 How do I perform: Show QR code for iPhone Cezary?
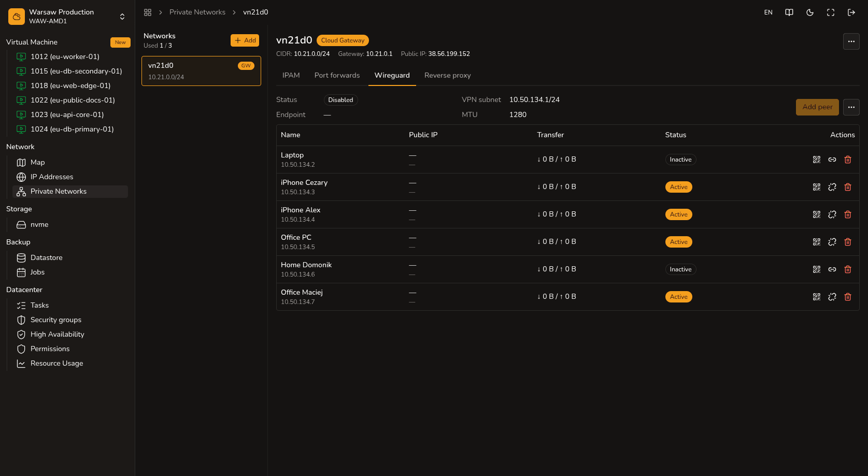(817, 187)
